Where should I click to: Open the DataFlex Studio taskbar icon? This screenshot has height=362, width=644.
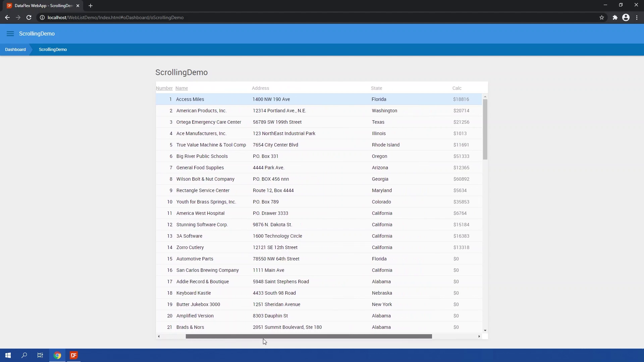tap(74, 355)
